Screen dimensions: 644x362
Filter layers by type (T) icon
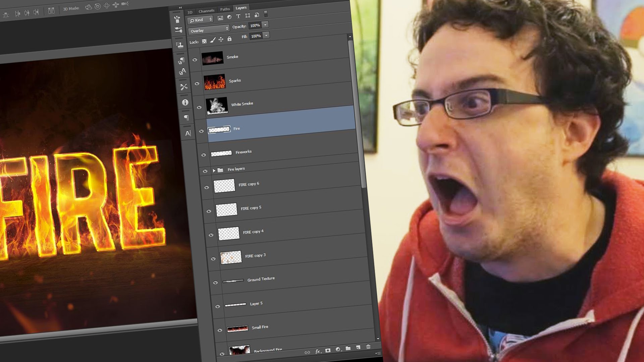[x=238, y=16]
